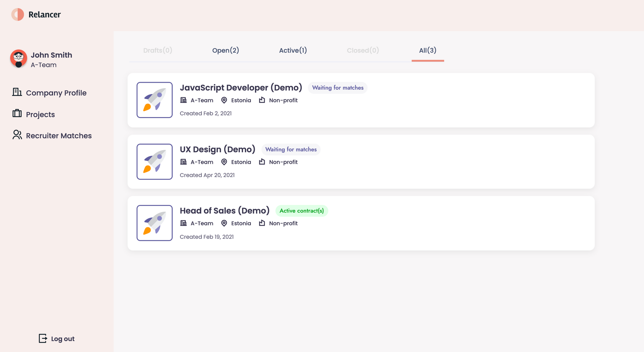Toggle the All projects view
Viewport: 644px width, 352px height.
point(428,50)
